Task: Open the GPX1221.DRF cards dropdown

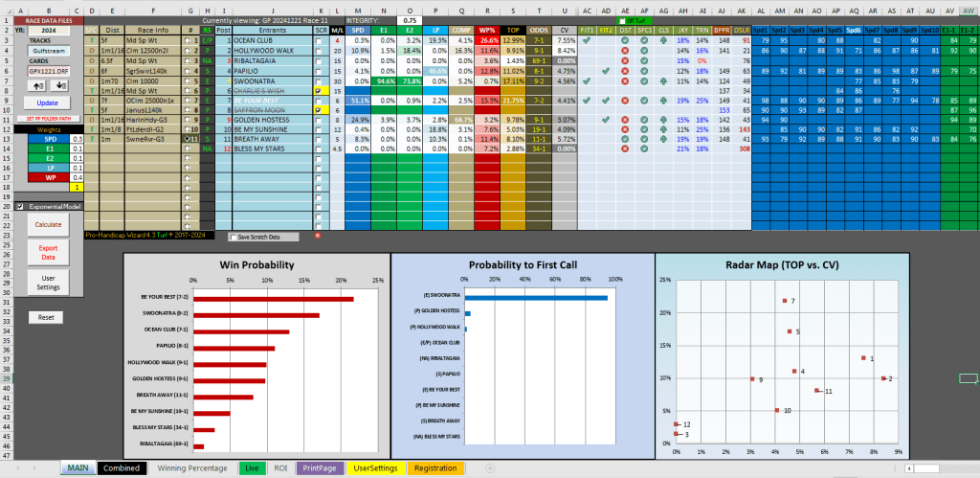Action: coord(48,70)
